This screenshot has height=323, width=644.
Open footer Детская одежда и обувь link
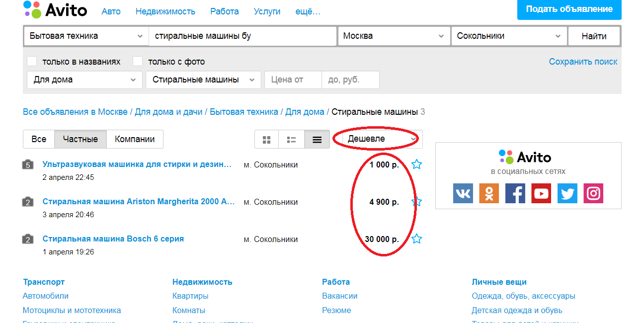pyautogui.click(x=517, y=310)
